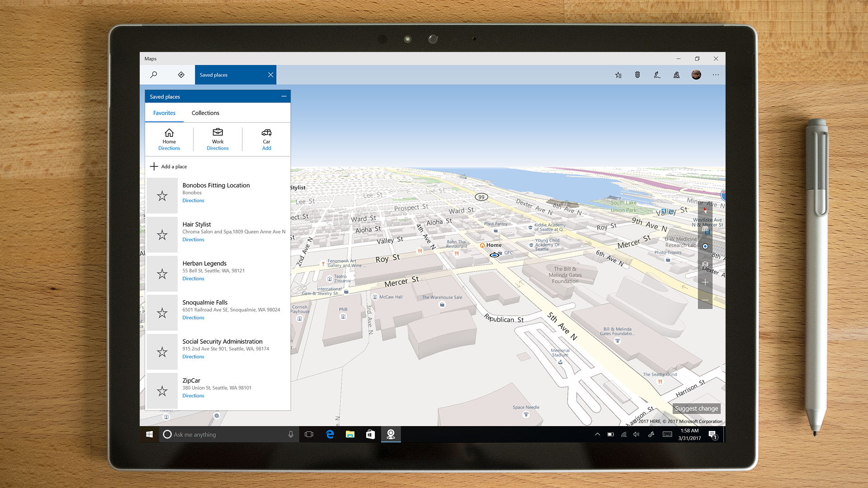Click the Home house icon

coord(169,132)
